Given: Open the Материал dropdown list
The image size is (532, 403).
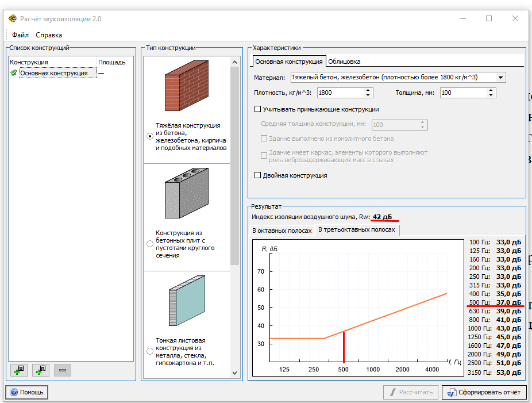Looking at the screenshot, I should (x=500, y=77).
